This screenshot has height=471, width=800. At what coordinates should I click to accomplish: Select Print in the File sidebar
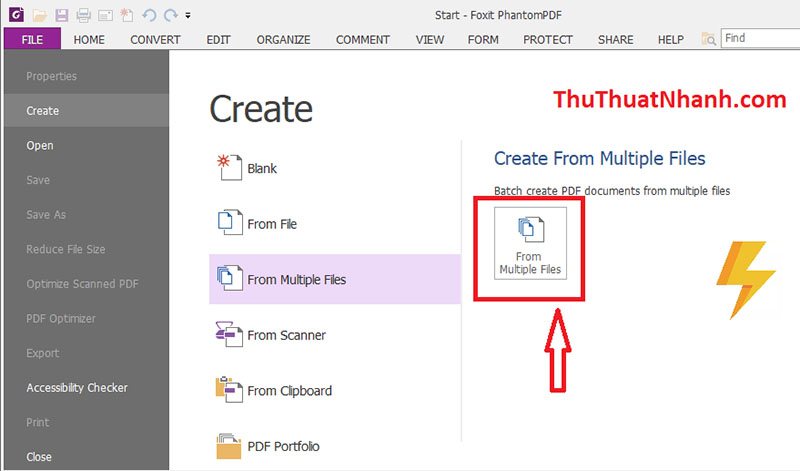click(86, 423)
